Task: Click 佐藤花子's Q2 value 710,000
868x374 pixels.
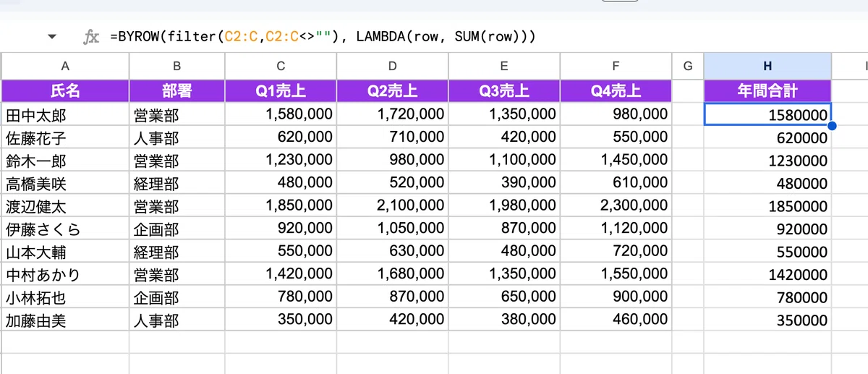Action: 392,137
